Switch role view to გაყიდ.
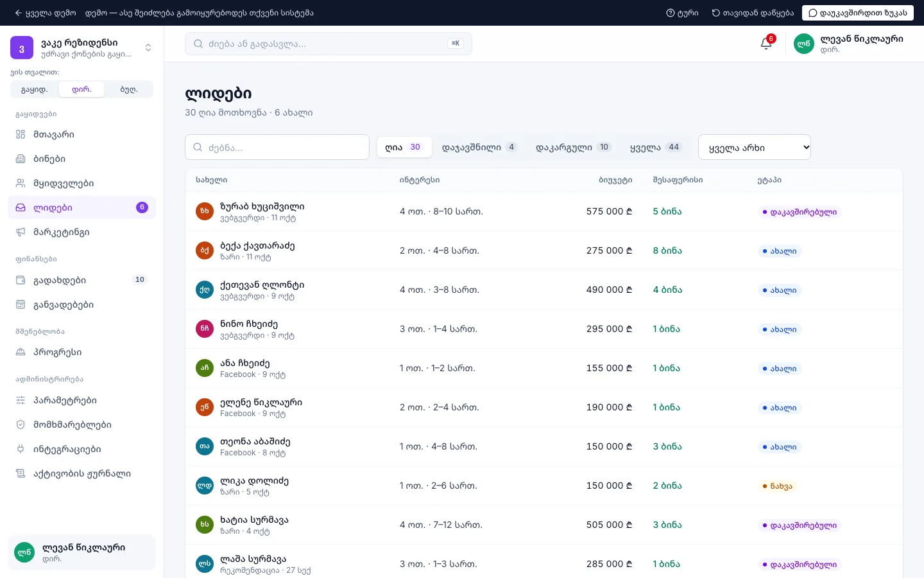Viewport: 924px width, 578px height. (35, 89)
